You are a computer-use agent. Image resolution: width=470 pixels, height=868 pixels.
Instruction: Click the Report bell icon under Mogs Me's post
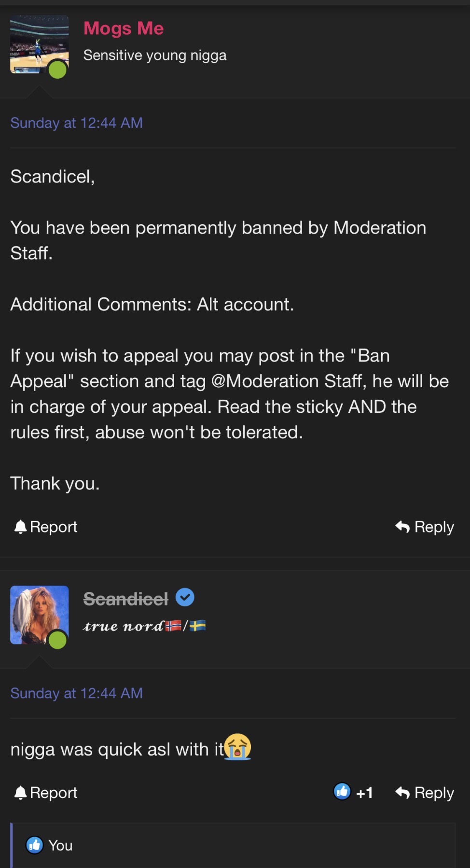click(x=20, y=527)
